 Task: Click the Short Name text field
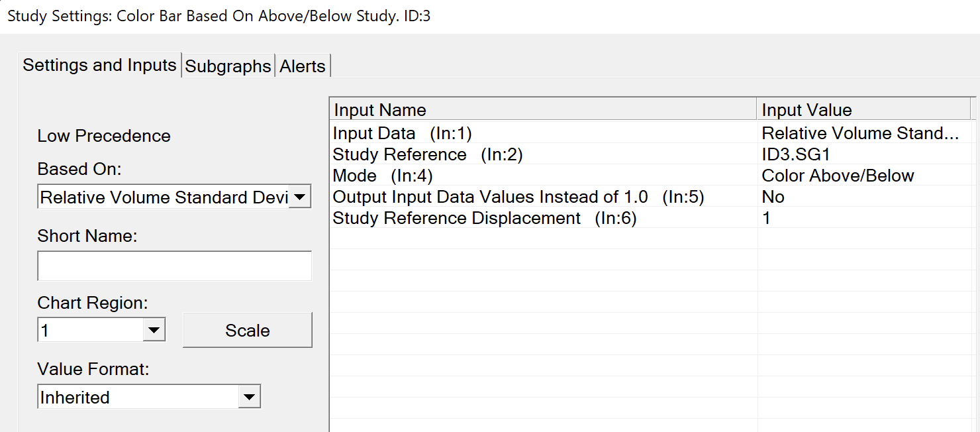pyautogui.click(x=174, y=266)
